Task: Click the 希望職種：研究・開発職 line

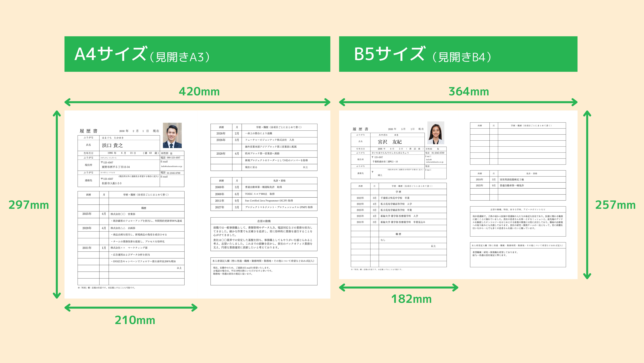Action: point(495,252)
